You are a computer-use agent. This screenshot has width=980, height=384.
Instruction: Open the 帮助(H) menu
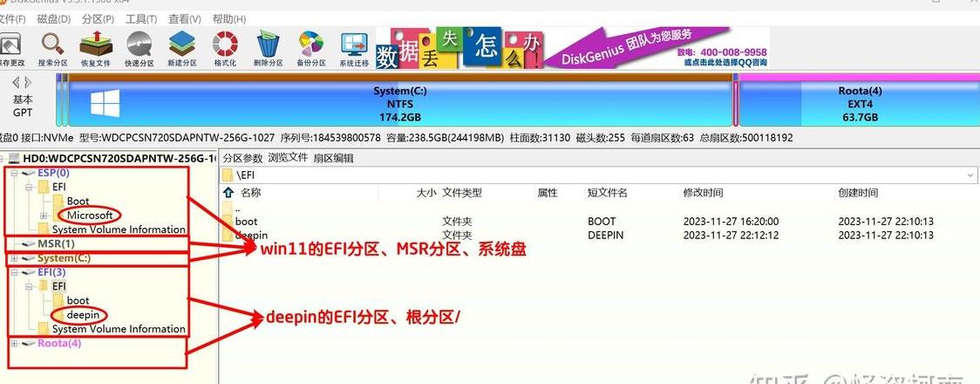[229, 19]
